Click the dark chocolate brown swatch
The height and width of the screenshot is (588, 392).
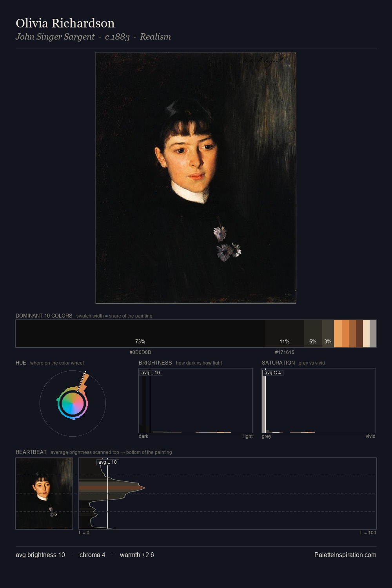click(359, 334)
